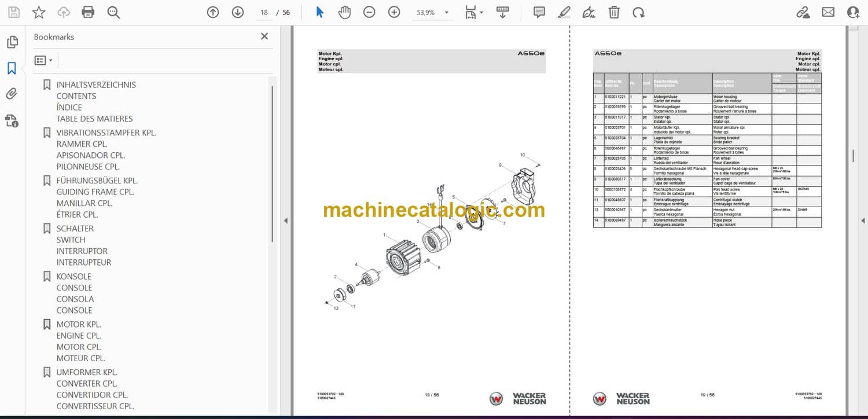Zoom out with the minus button

369,12
